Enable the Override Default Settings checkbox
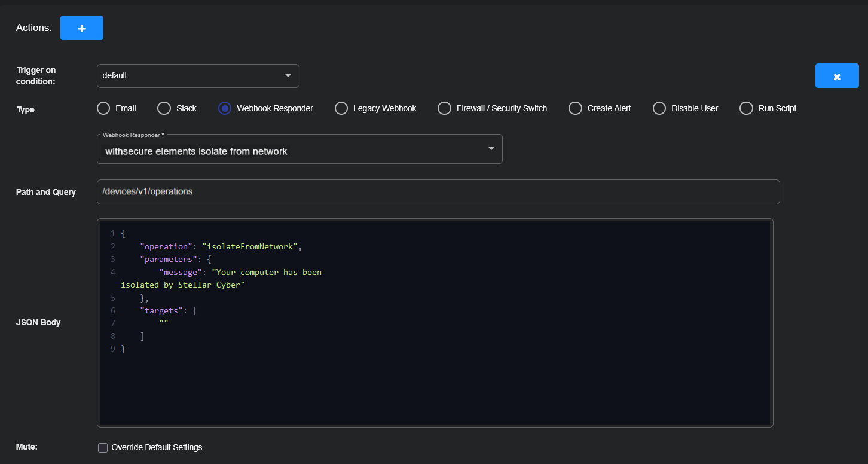The height and width of the screenshot is (464, 868). point(103,447)
